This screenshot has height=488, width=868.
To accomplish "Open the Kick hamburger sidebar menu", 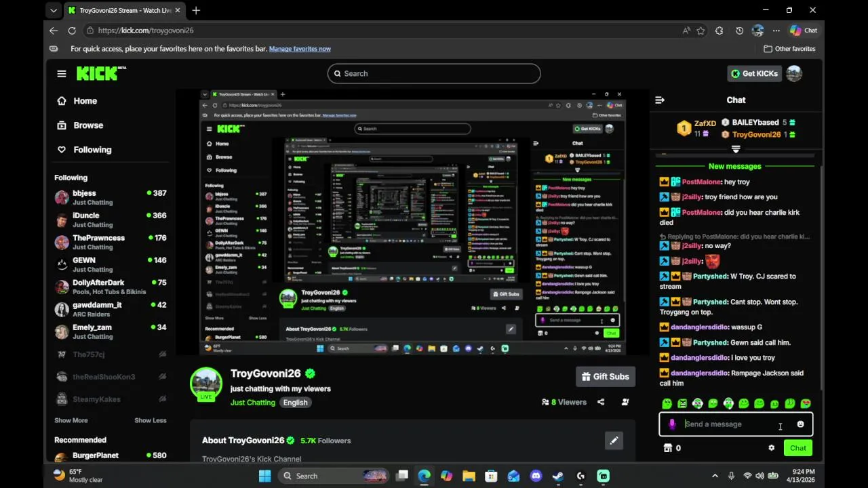I will click(x=62, y=74).
